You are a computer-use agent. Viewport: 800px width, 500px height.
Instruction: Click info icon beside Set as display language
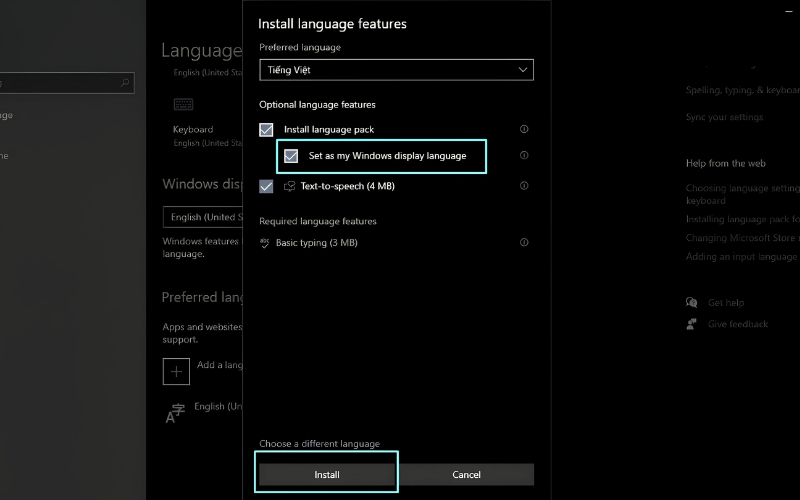point(523,155)
